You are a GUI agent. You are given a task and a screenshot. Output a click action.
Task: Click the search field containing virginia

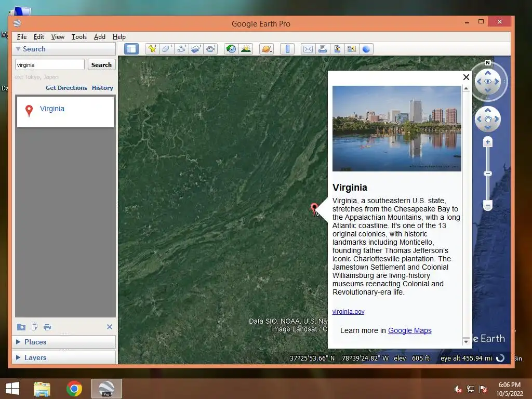coord(49,65)
